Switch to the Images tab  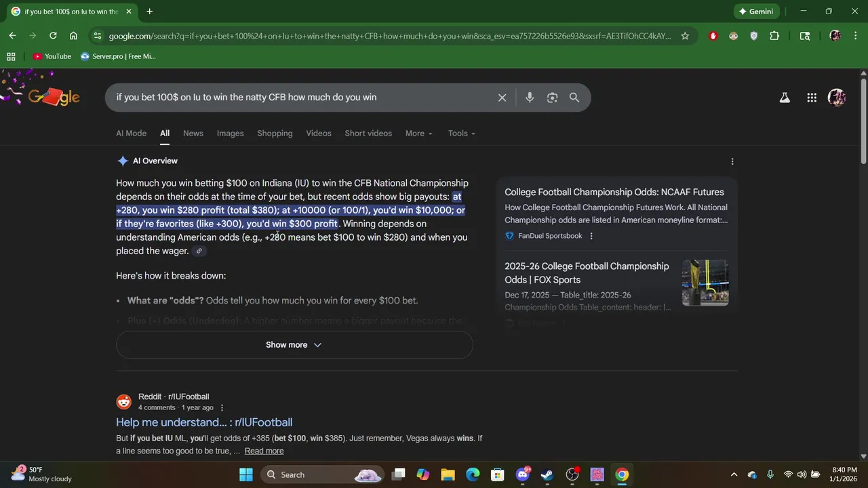click(230, 134)
